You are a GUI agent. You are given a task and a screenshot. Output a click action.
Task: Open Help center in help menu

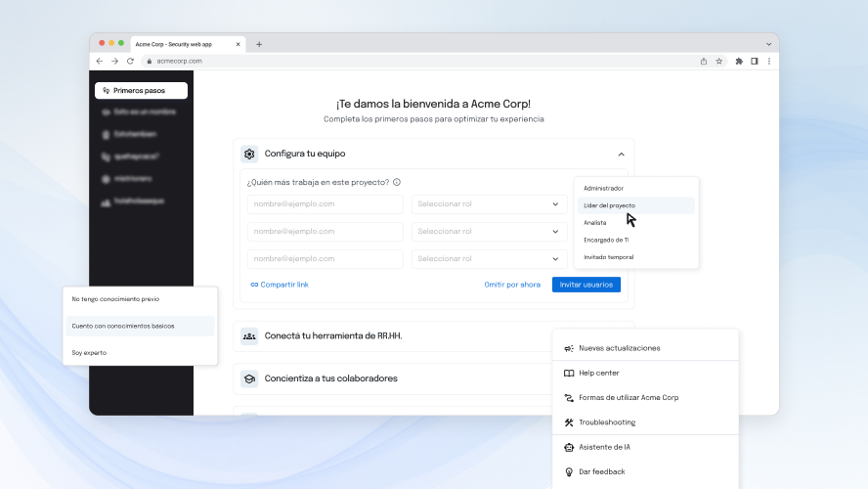tap(645, 374)
